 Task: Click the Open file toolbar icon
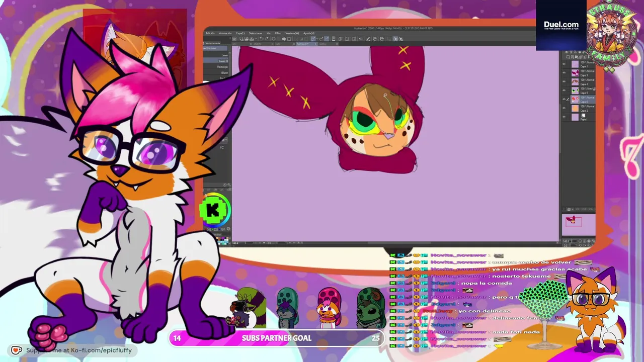[x=247, y=39]
